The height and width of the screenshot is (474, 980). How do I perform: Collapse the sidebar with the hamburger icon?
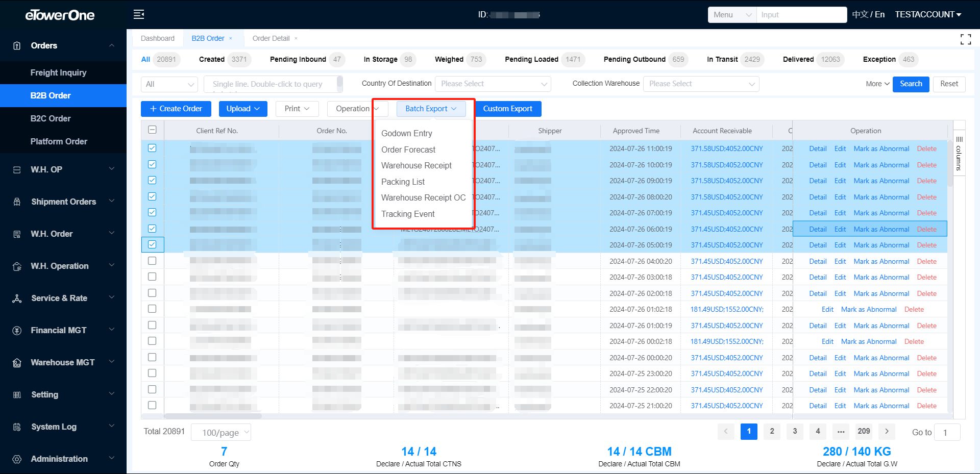point(139,14)
